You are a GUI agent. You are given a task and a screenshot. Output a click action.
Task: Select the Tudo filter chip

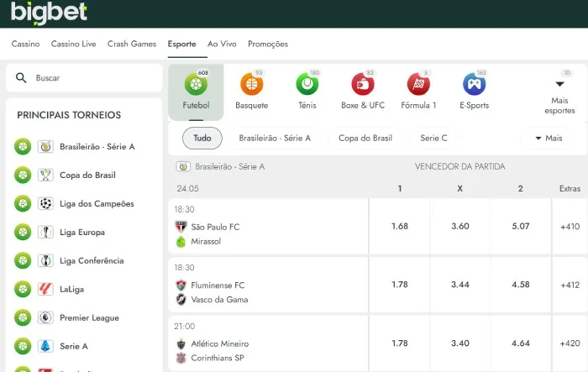click(x=202, y=138)
